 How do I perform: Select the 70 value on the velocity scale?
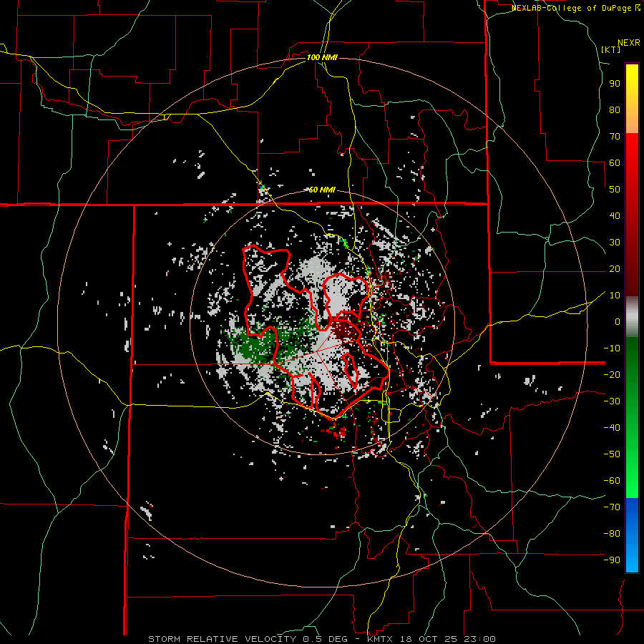tap(615, 137)
